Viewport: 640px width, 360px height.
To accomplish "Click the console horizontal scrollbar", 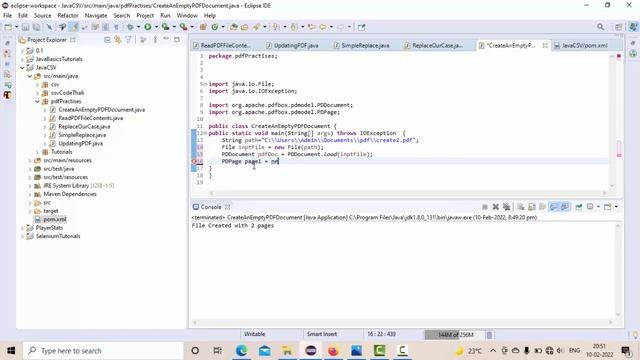I will point(402,322).
